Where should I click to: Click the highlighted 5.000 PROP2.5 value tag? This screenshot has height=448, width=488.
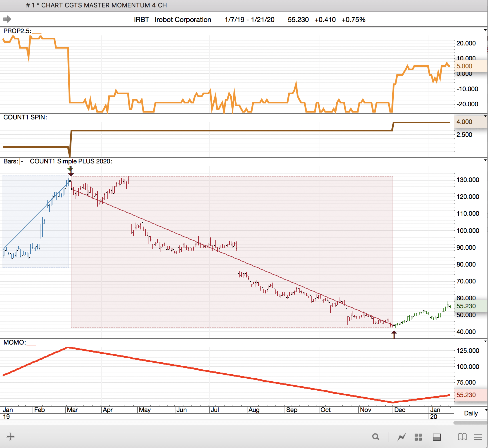pyautogui.click(x=471, y=66)
